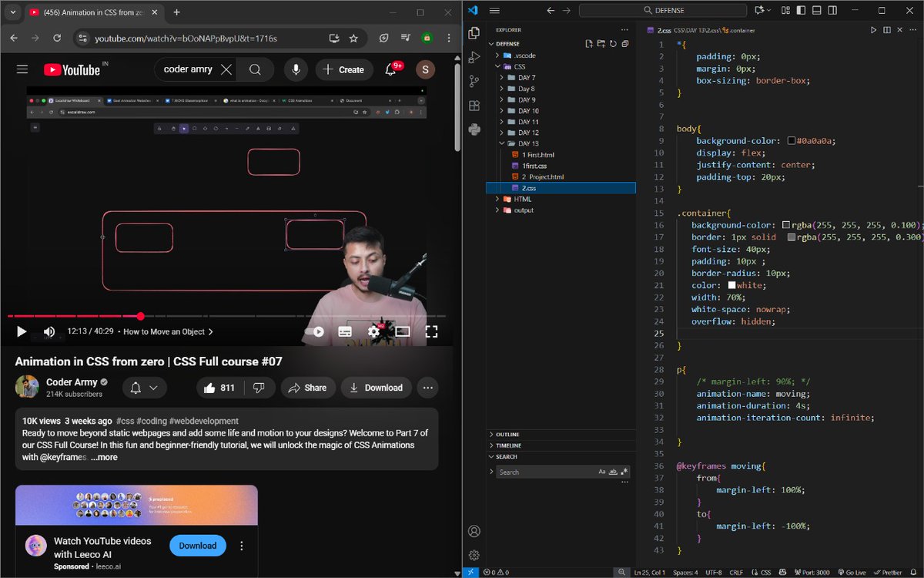
Task: Toggle Match Case in search box
Action: click(x=601, y=472)
